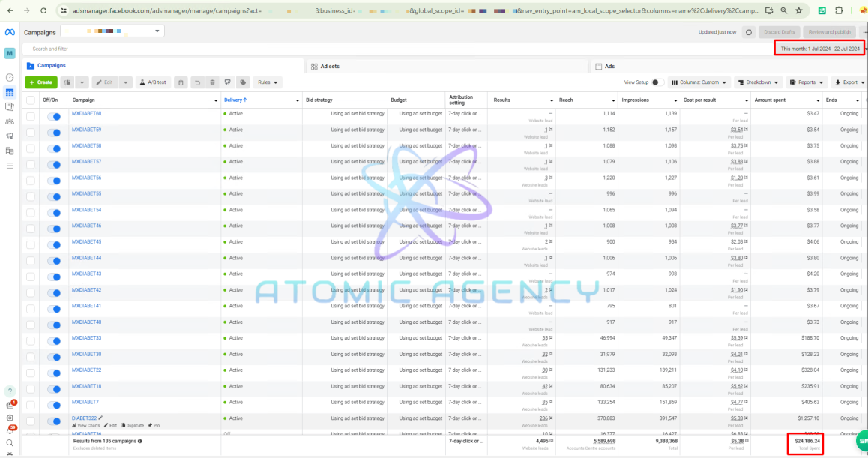868x458 pixels.
Task: Click the preview comment icon in toolbar
Action: (228, 82)
